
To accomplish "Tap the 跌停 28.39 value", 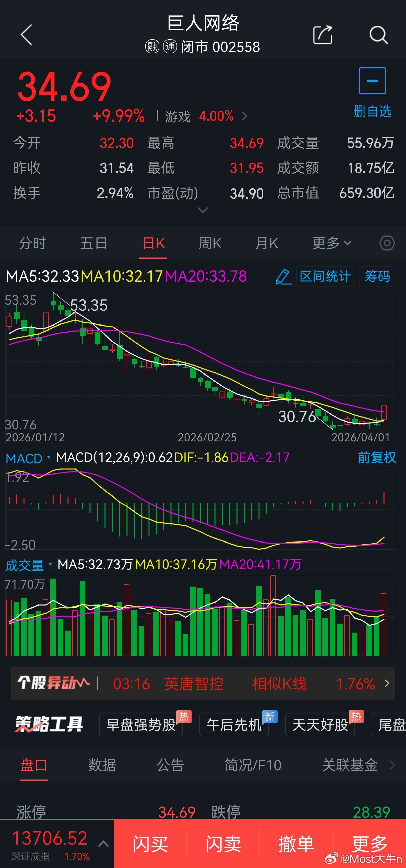I will click(x=371, y=812).
